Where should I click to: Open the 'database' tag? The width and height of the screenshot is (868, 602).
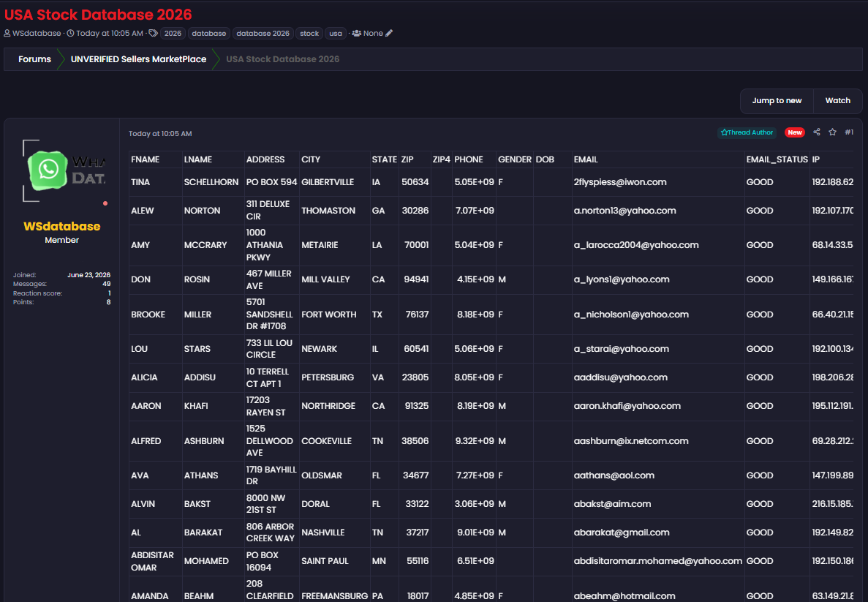tap(208, 33)
